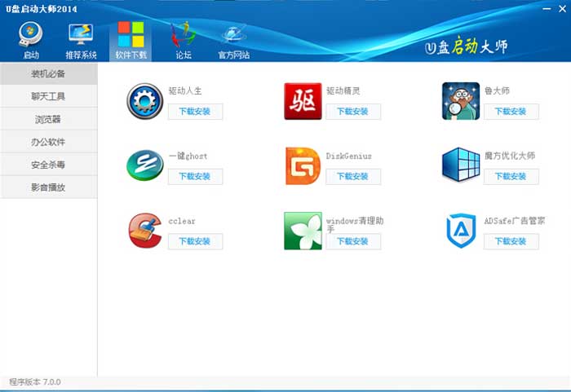
Task: Switch to the 浏览器 category
Action: coord(48,119)
